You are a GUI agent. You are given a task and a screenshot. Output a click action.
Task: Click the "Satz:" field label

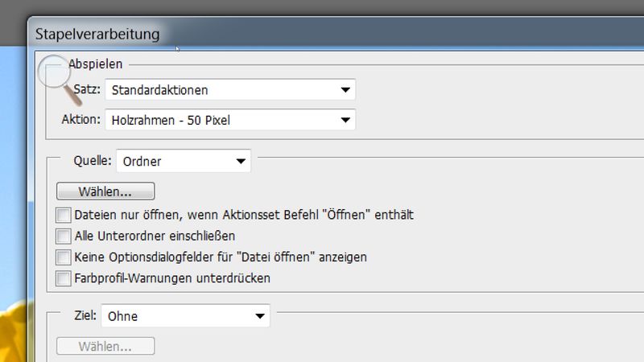point(86,89)
